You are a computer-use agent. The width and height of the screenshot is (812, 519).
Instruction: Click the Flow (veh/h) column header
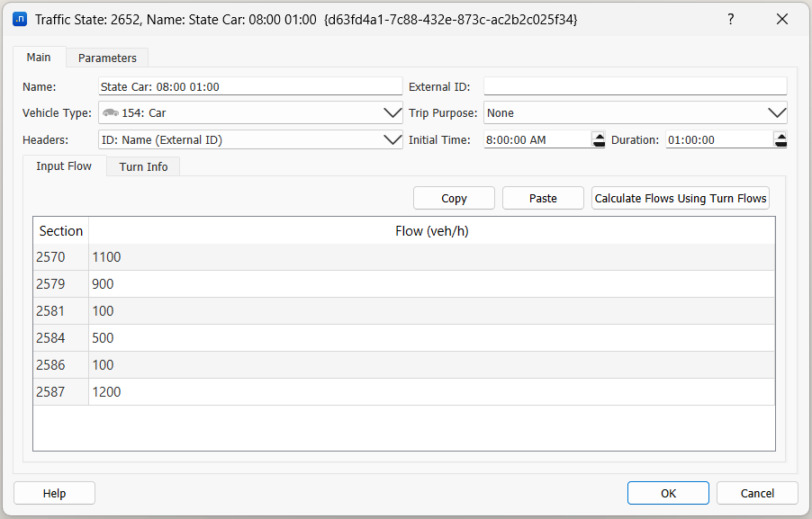click(x=431, y=231)
